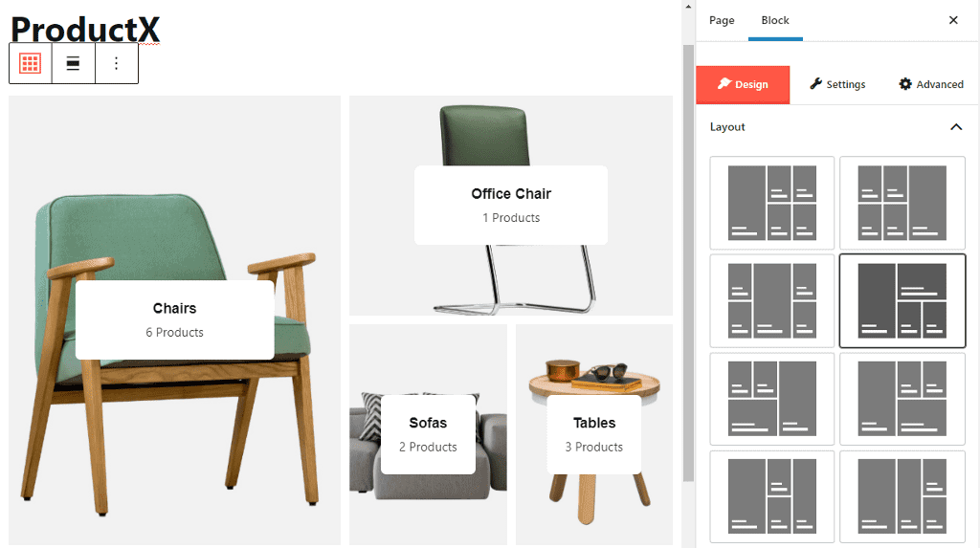Screen dimensions: 980x548
Task: Open the Advanced section with gear icon
Action: [x=931, y=84]
